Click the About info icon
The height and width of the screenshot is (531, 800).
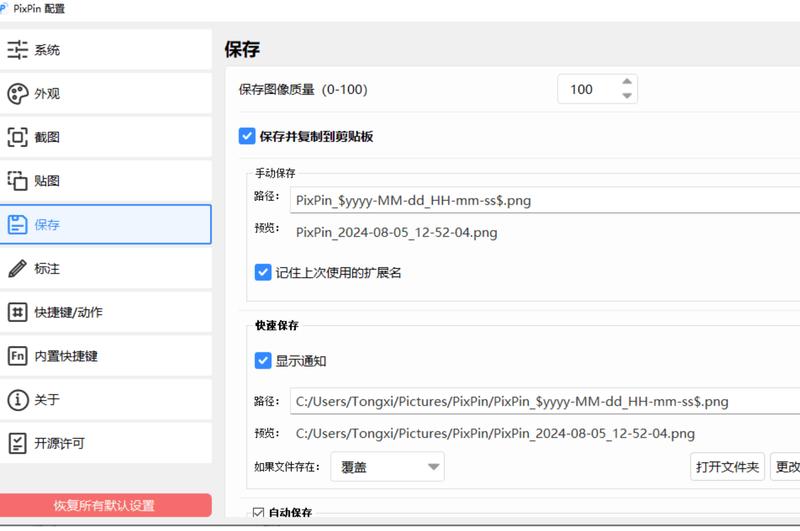(x=17, y=399)
